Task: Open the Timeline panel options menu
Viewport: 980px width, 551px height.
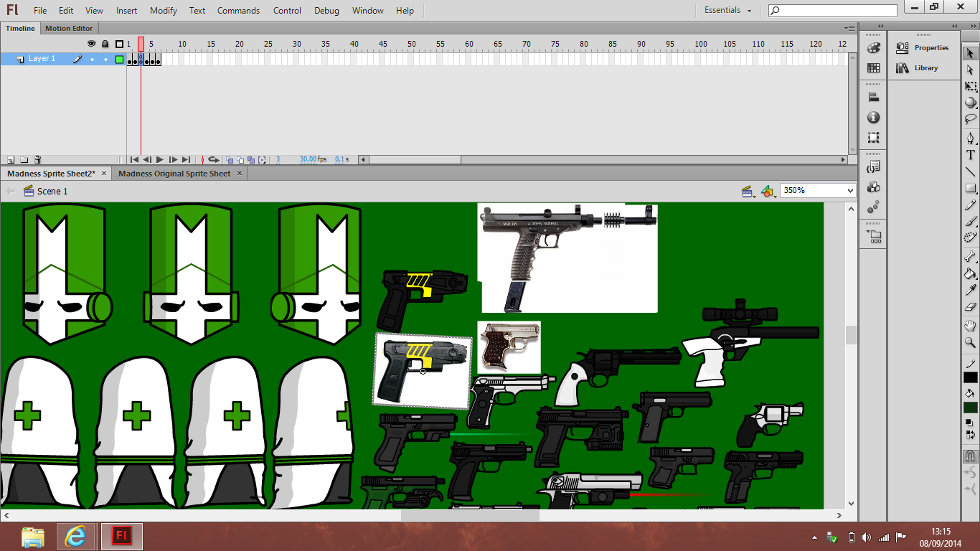Action: [850, 28]
